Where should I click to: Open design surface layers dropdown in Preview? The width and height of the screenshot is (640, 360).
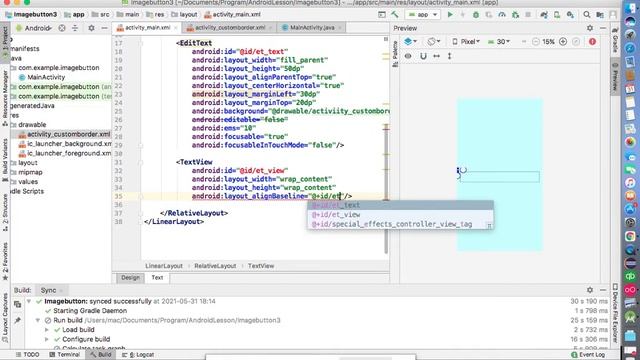click(x=410, y=42)
